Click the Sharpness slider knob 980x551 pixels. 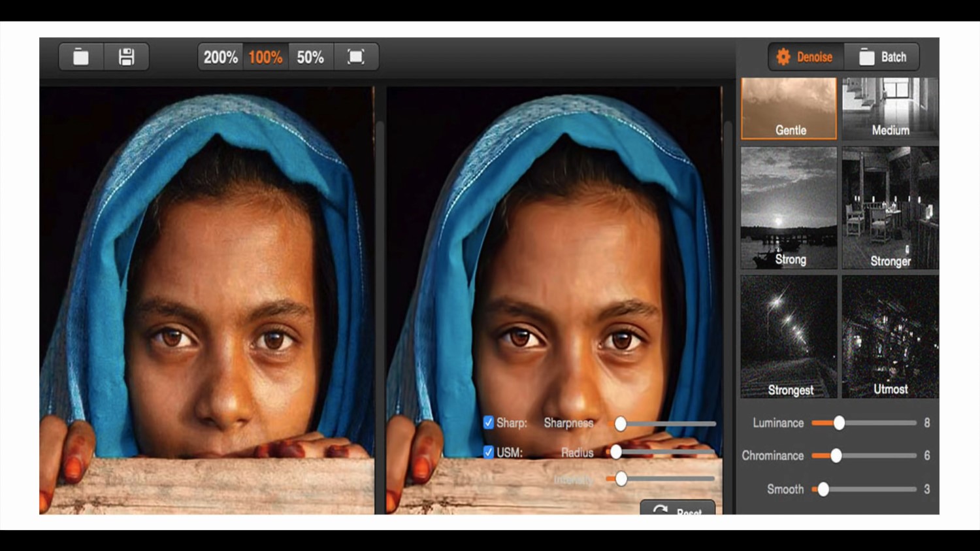(620, 424)
